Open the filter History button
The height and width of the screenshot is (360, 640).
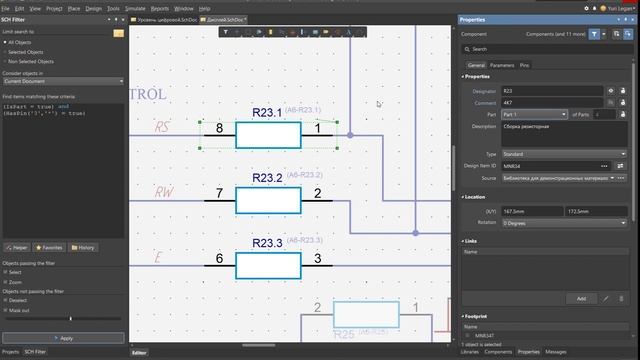coord(83,247)
